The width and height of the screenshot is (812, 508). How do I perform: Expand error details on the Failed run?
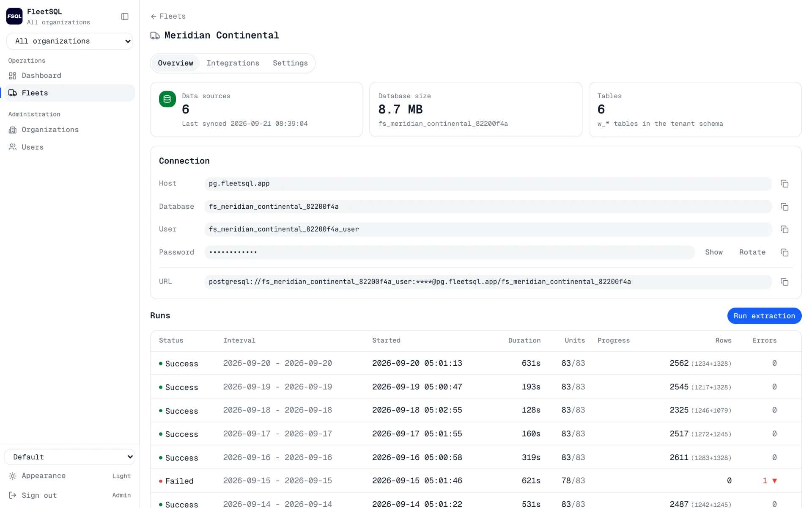click(x=775, y=481)
